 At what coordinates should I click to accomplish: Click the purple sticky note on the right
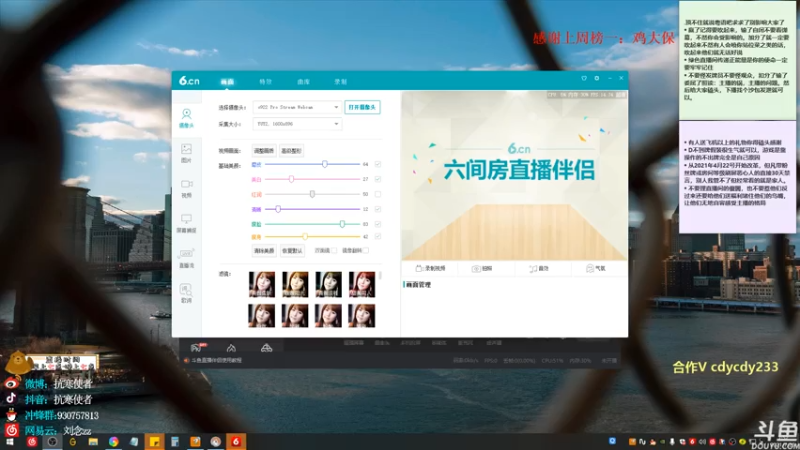click(x=737, y=177)
